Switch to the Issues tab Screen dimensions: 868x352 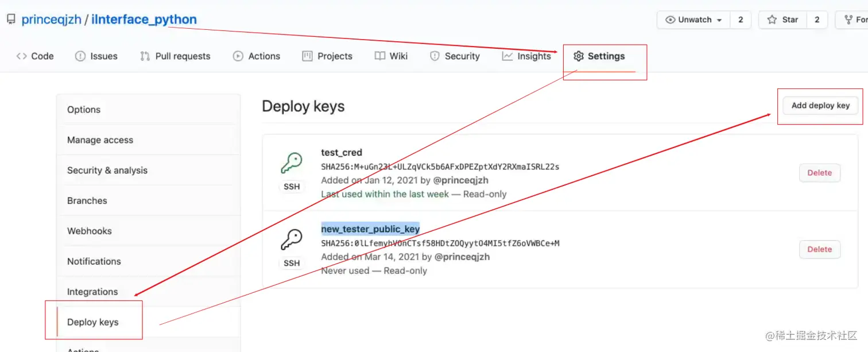point(96,56)
